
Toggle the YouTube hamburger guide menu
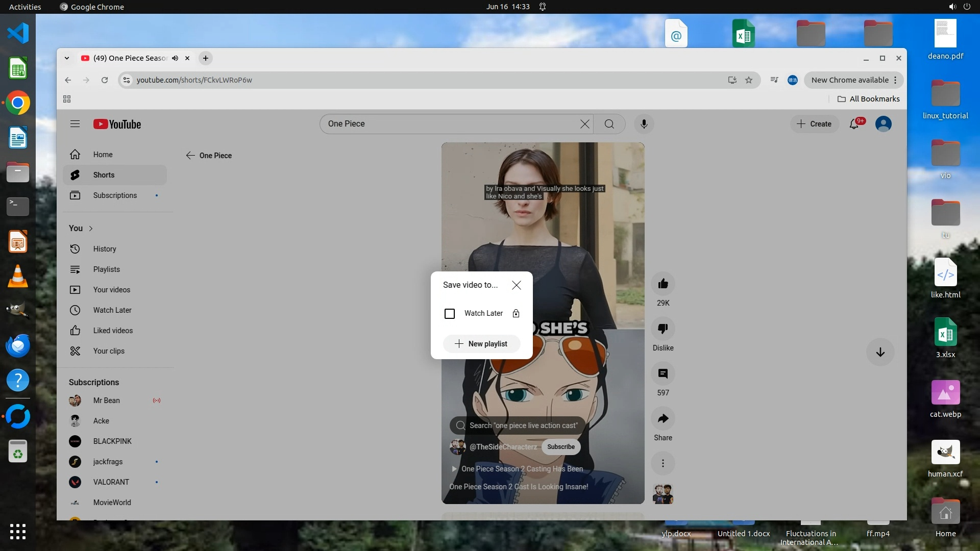(x=75, y=124)
